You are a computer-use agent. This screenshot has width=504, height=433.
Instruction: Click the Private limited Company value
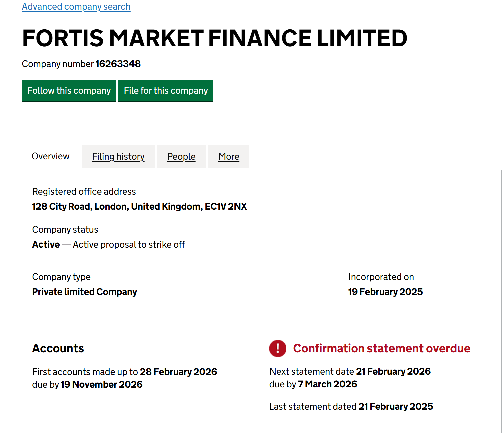(x=85, y=292)
